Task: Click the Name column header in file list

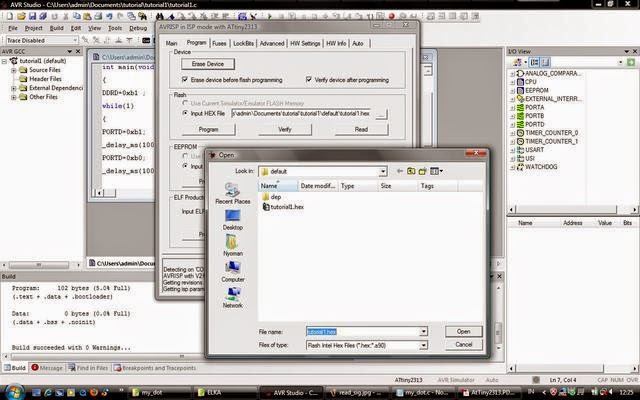Action: [x=278, y=186]
